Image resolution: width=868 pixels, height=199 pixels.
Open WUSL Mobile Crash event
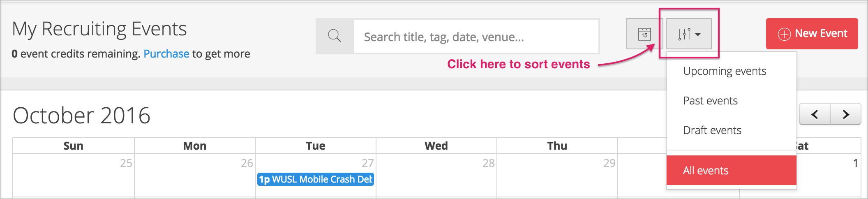316,179
